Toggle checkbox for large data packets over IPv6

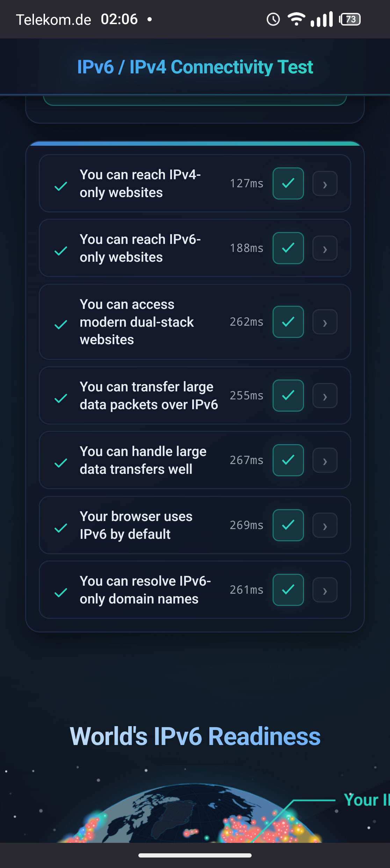pos(288,396)
